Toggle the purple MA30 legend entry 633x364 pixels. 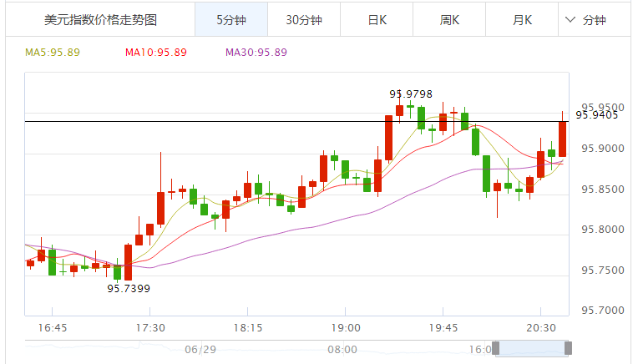click(x=256, y=52)
